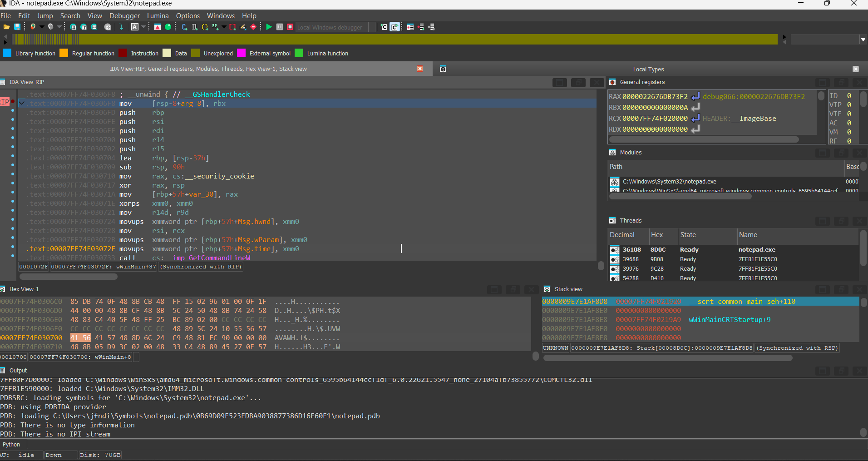The image size is (868, 461).
Task: Open the Options menu
Action: (187, 16)
